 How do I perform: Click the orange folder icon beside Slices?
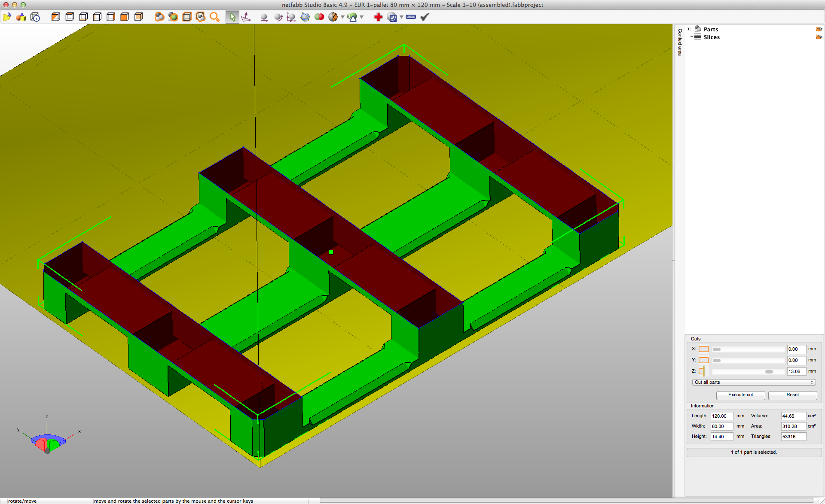[819, 37]
